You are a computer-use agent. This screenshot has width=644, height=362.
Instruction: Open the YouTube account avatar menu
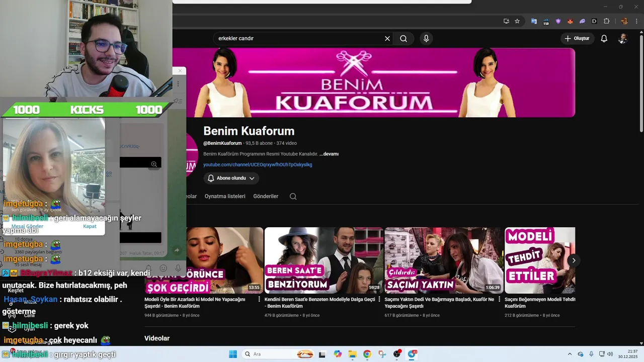623,39
